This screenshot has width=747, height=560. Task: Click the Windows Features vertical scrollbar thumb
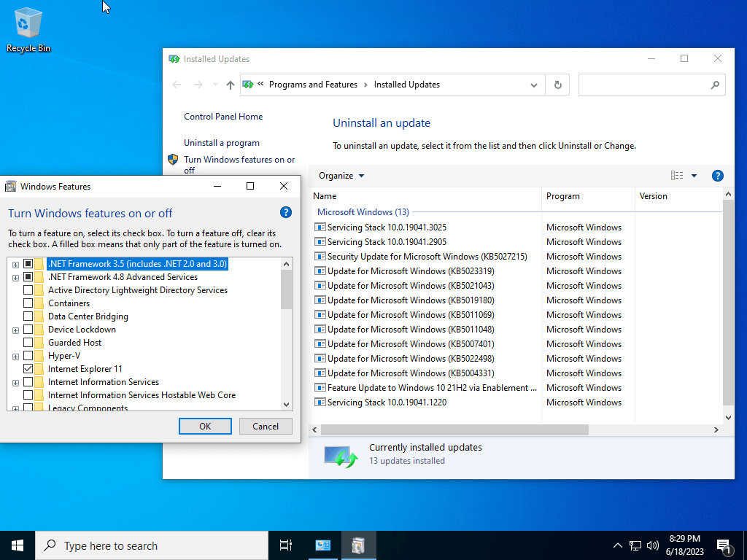(x=286, y=289)
